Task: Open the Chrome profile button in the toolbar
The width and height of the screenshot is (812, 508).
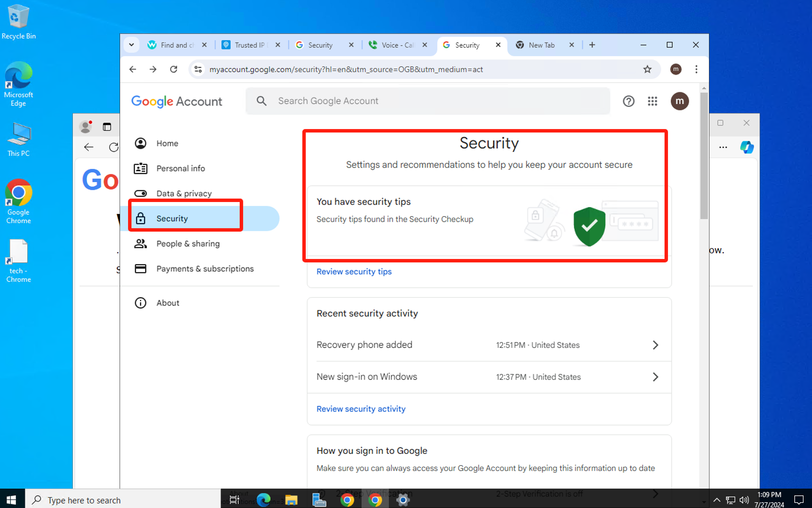Action: pos(675,69)
